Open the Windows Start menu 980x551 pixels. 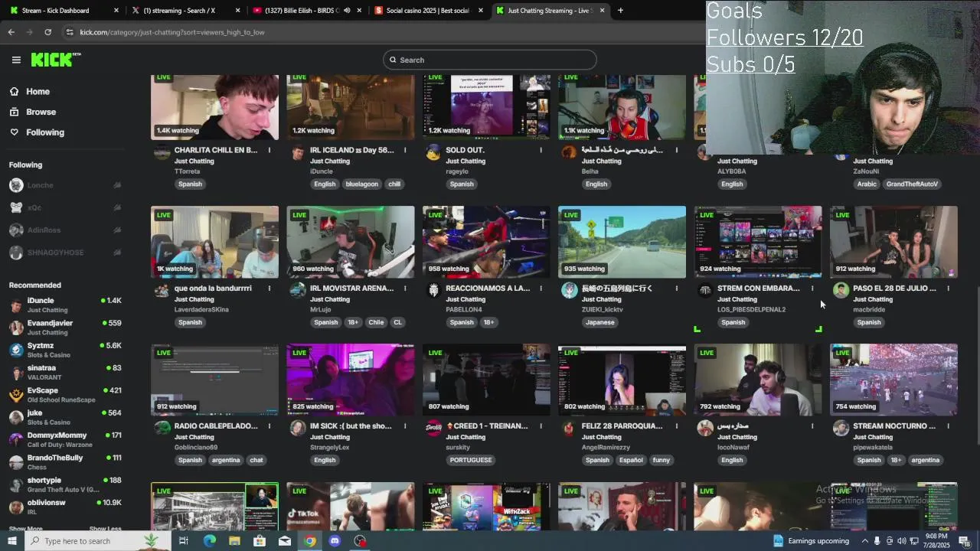click(11, 541)
